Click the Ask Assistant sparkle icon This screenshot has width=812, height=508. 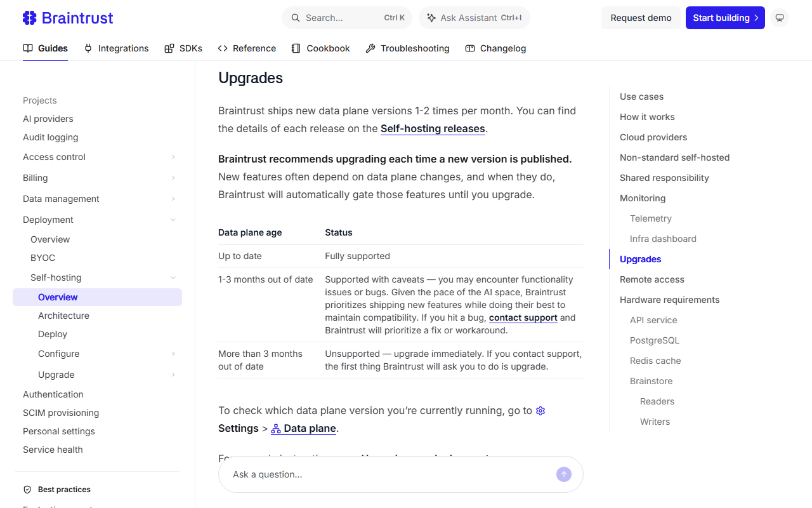click(431, 18)
